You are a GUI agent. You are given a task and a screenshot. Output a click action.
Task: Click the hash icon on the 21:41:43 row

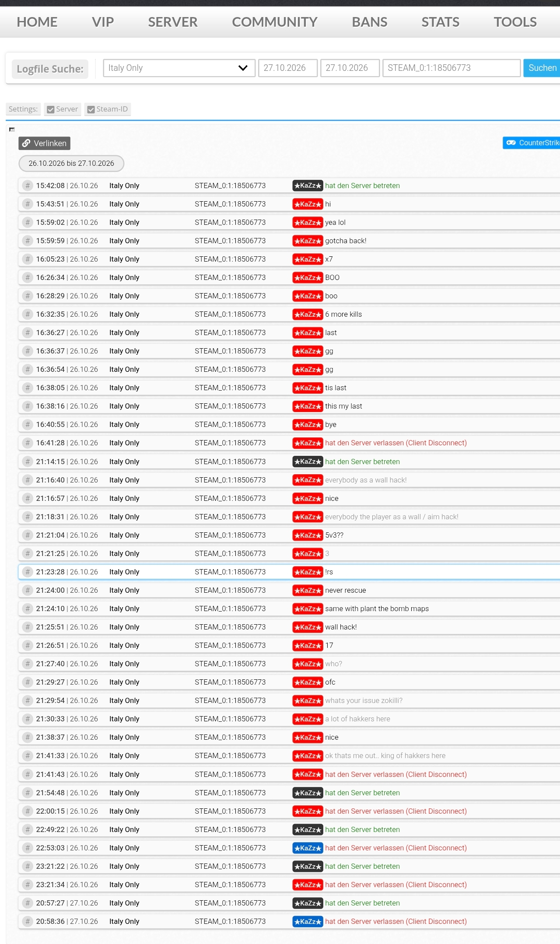pos(28,774)
